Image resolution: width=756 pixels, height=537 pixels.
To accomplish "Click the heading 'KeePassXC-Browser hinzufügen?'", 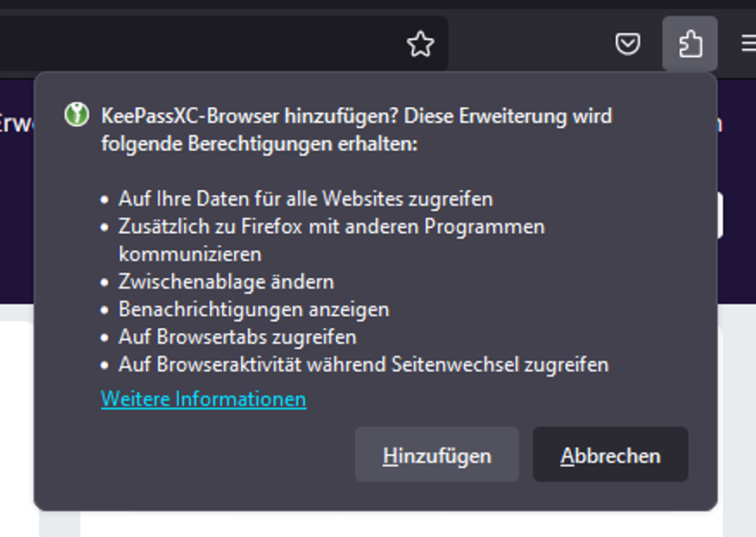I will coord(250,116).
